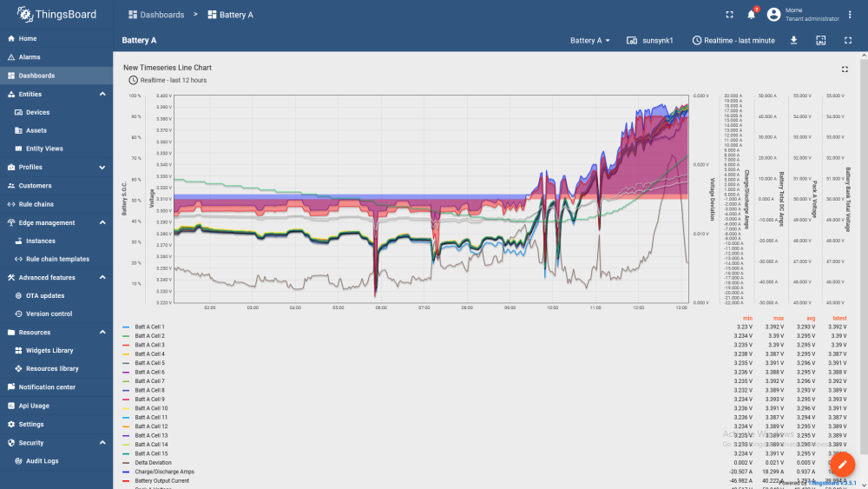Toggle dashboard fullscreen in header bar

(x=730, y=15)
